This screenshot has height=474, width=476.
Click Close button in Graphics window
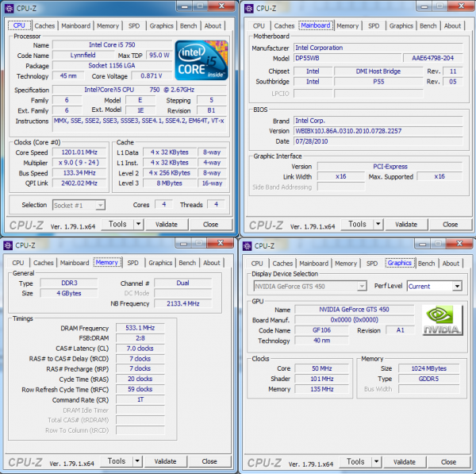(448, 462)
